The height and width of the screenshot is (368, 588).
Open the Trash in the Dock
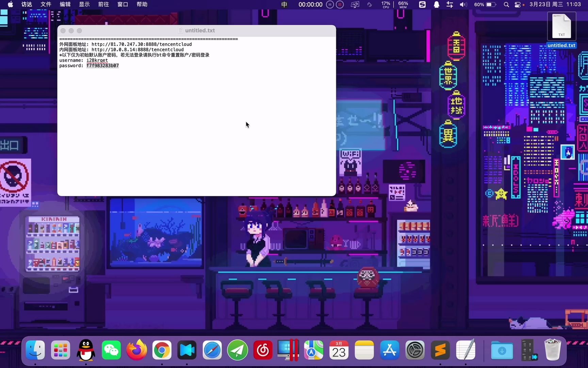pos(553,350)
